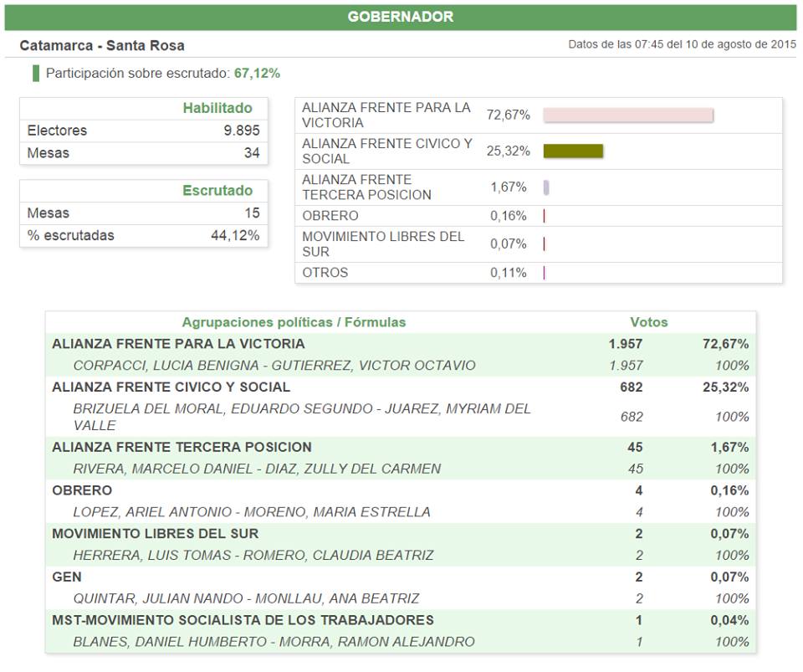Click the Brizuela del Moral - Juarez formula
803x672 pixels.
click(301, 417)
